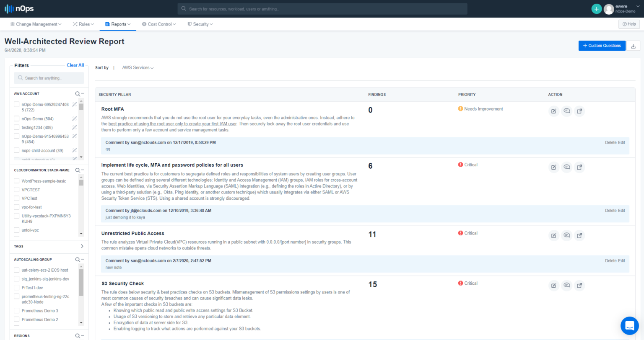Screen dimensions: 644x340
Task: Click the Custom Questions button
Action: pos(602,46)
